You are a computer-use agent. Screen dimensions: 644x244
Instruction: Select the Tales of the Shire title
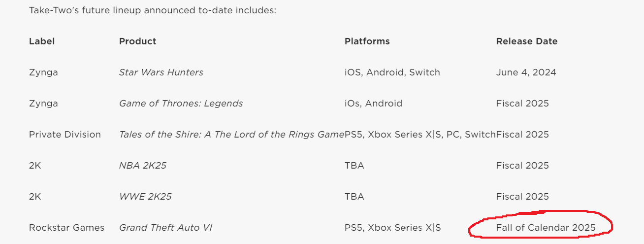pyautogui.click(x=231, y=135)
